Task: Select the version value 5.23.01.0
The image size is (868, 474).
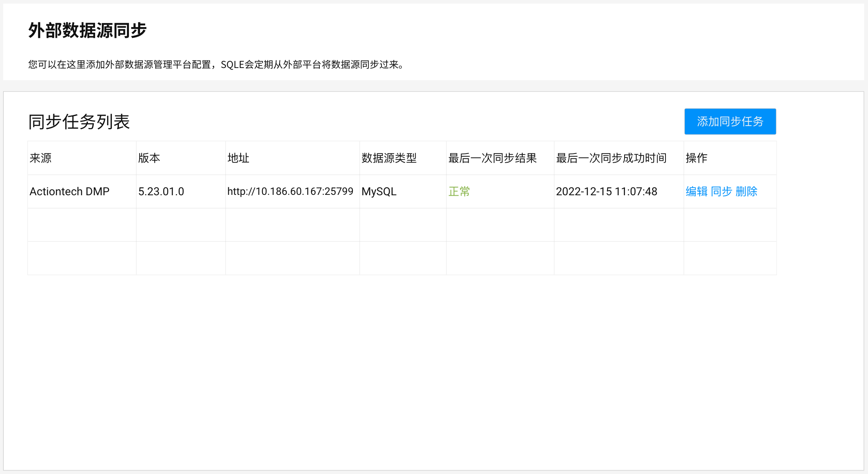Action: 161,191
